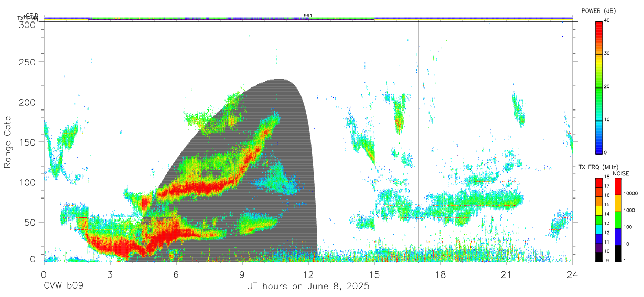Viewport: 644px width, 297px height.
Task: Click the 991 CPID value at top
Action: pyautogui.click(x=308, y=16)
